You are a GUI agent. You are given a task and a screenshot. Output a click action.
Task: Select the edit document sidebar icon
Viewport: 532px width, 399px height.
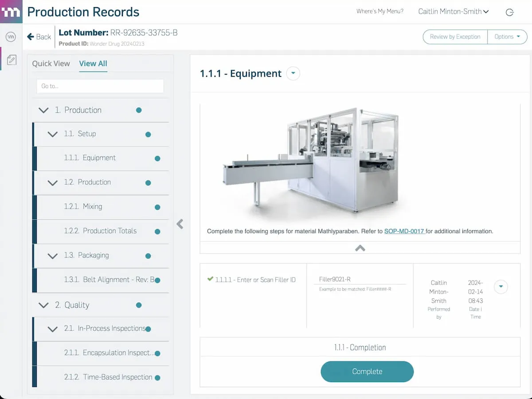click(x=12, y=60)
